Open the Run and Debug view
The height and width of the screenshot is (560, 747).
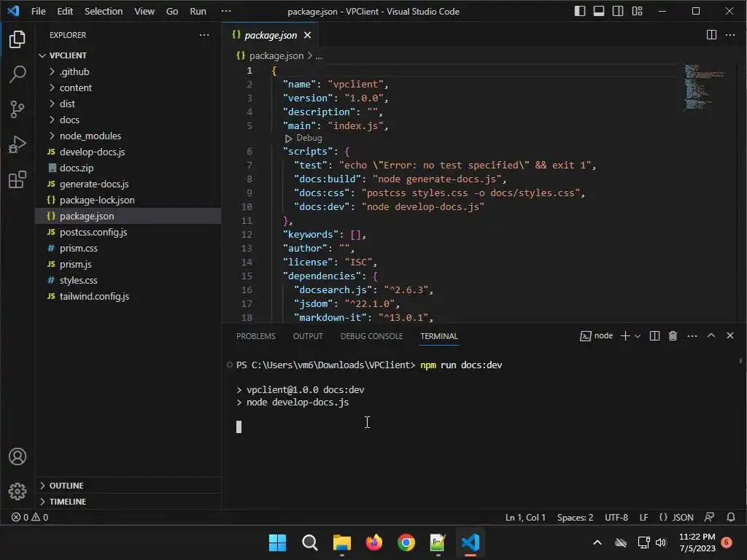click(18, 144)
